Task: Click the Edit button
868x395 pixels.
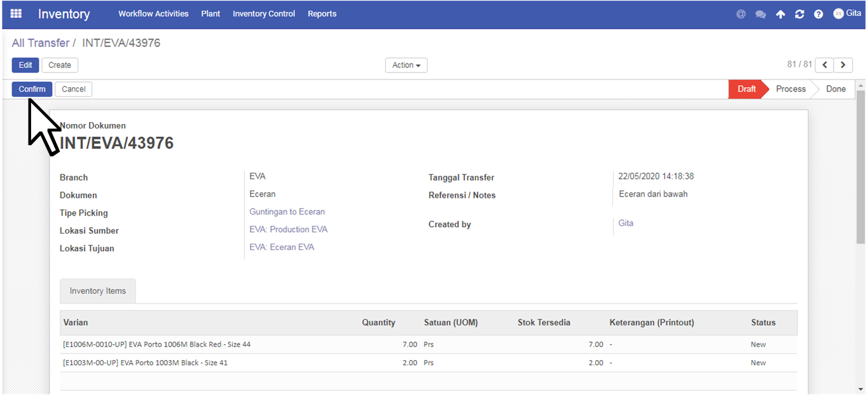Action: pyautogui.click(x=25, y=65)
